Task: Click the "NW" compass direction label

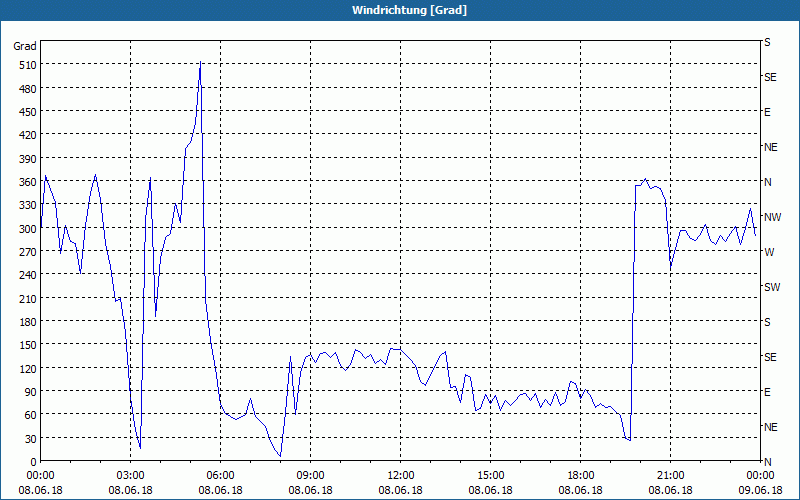Action: coord(772,217)
